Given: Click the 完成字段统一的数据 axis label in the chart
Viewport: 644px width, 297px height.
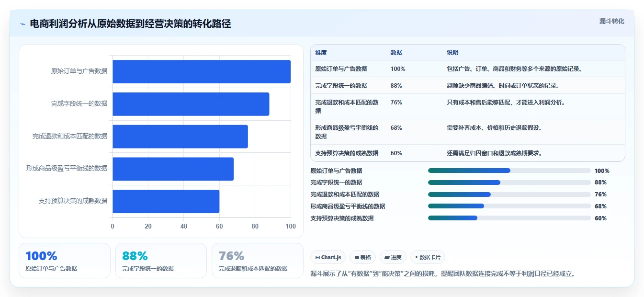Looking at the screenshot, I should point(79,103).
